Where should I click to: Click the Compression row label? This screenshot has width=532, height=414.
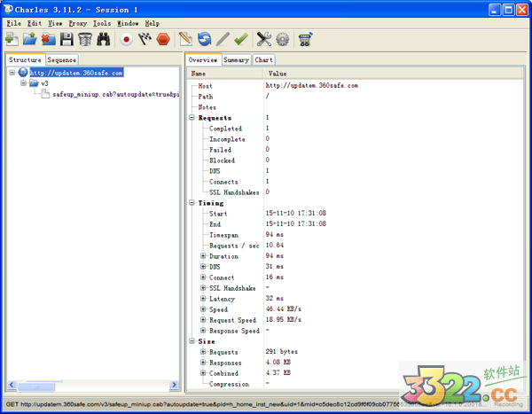click(x=229, y=384)
